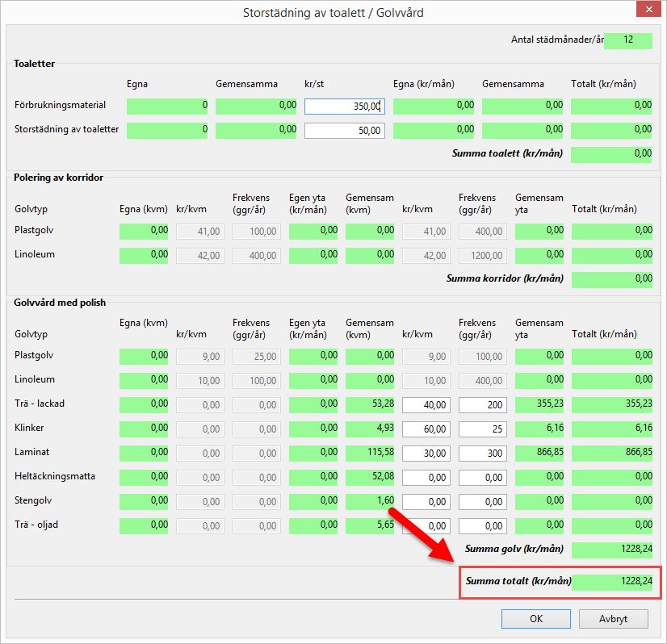The image size is (667, 644).
Task: Click the Summa toalett total field
Action: 611,155
